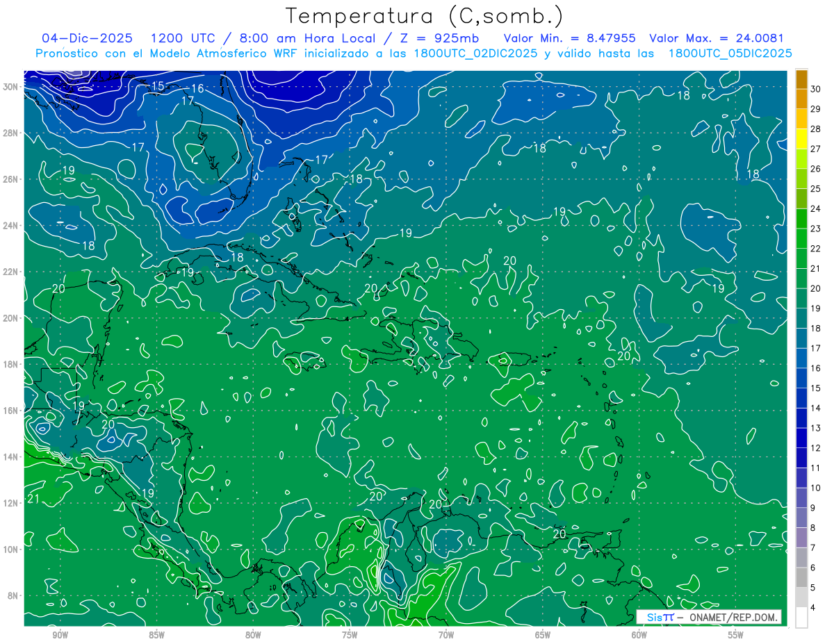The height and width of the screenshot is (644, 834).
Task: Select the valid-until time "1800UTC_05DIC2025"
Action: pyautogui.click(x=730, y=53)
